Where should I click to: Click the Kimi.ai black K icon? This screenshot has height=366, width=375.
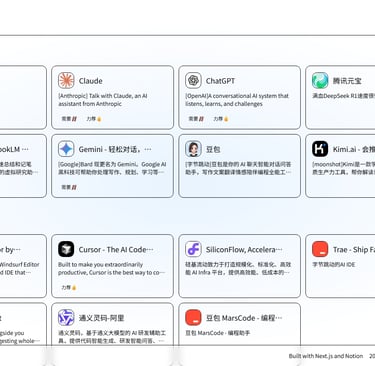[320, 149]
